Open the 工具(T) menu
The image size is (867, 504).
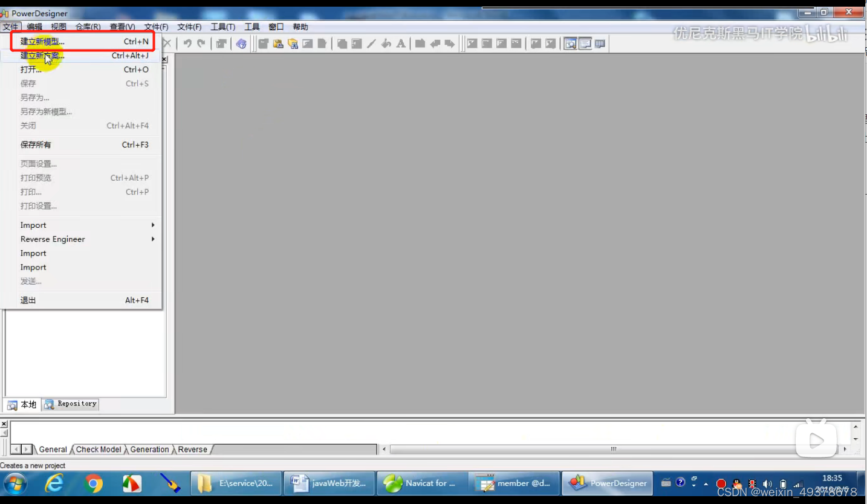[222, 27]
